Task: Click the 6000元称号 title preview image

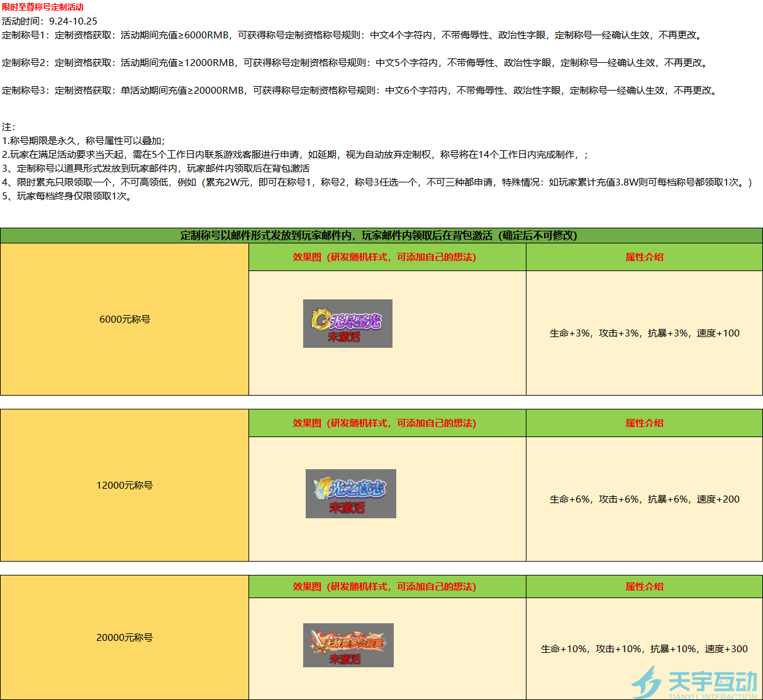Action: pos(348,323)
